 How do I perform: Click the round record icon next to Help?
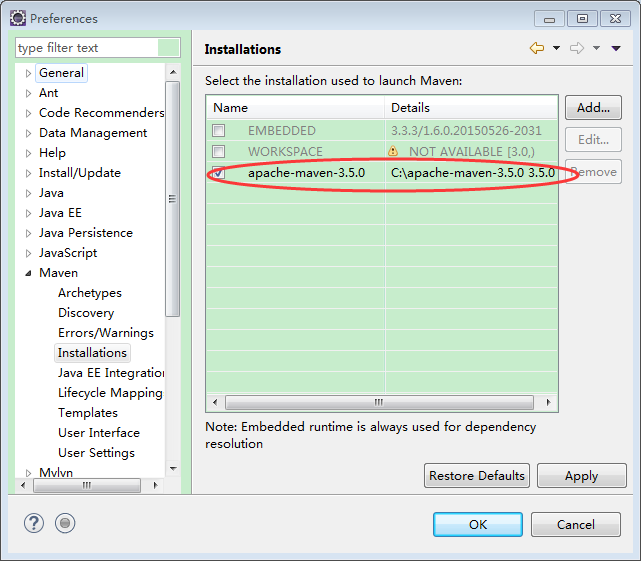(x=65, y=523)
